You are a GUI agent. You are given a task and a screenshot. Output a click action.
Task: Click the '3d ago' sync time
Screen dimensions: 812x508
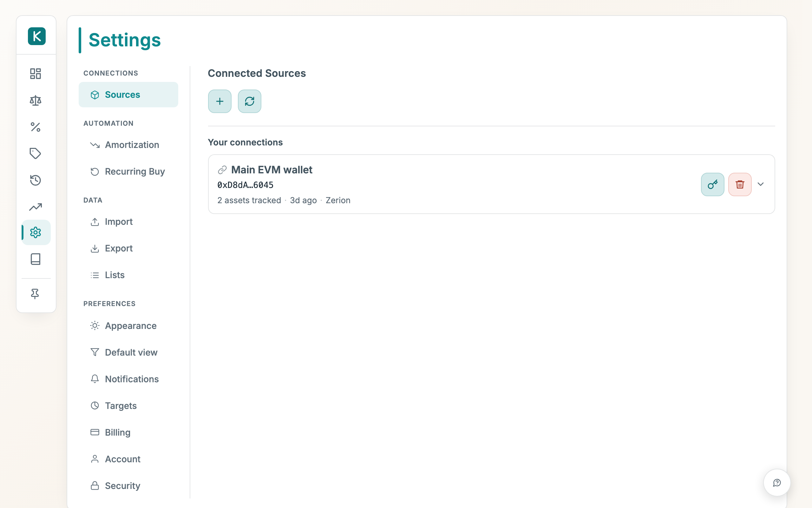(303, 200)
